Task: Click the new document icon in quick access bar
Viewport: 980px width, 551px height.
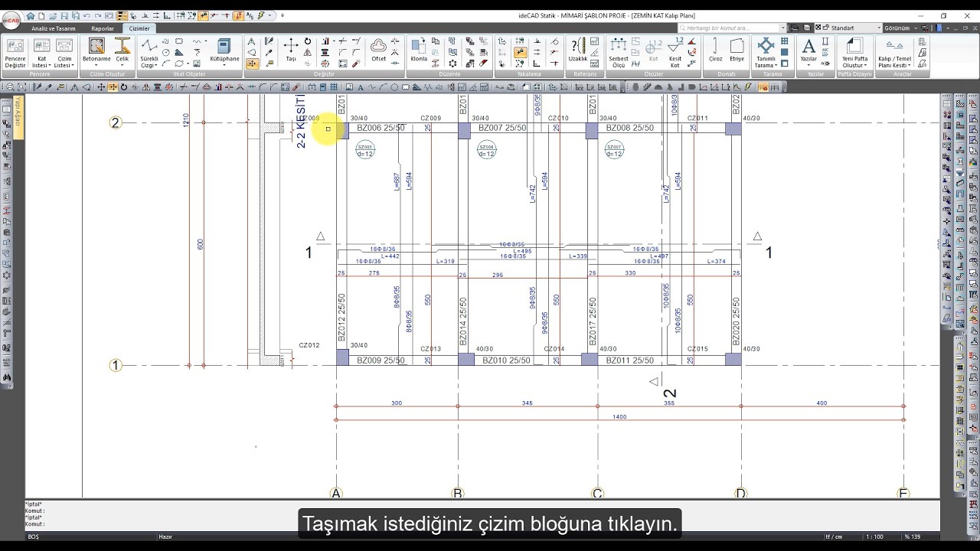Action: point(41,16)
